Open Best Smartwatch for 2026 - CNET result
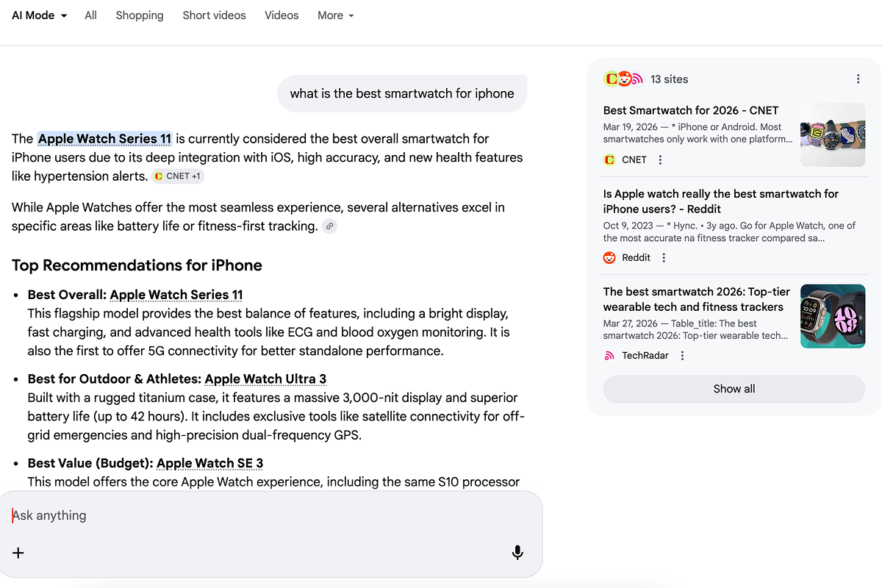 click(691, 110)
